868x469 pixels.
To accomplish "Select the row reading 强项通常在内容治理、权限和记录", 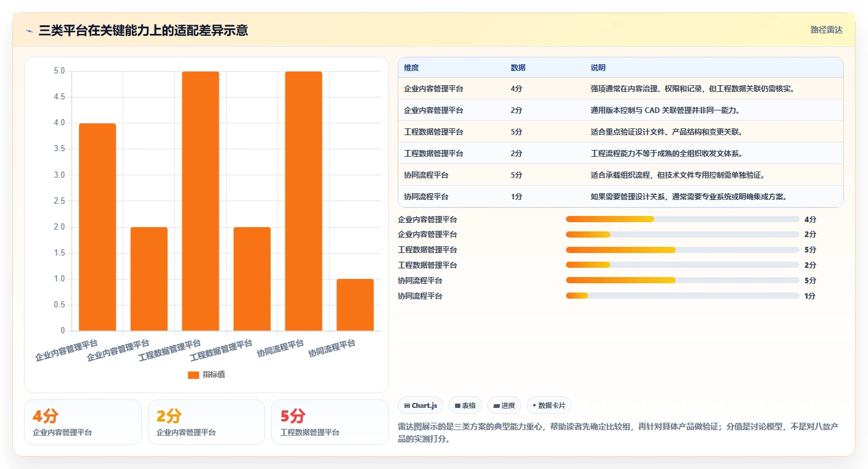I will (620, 88).
